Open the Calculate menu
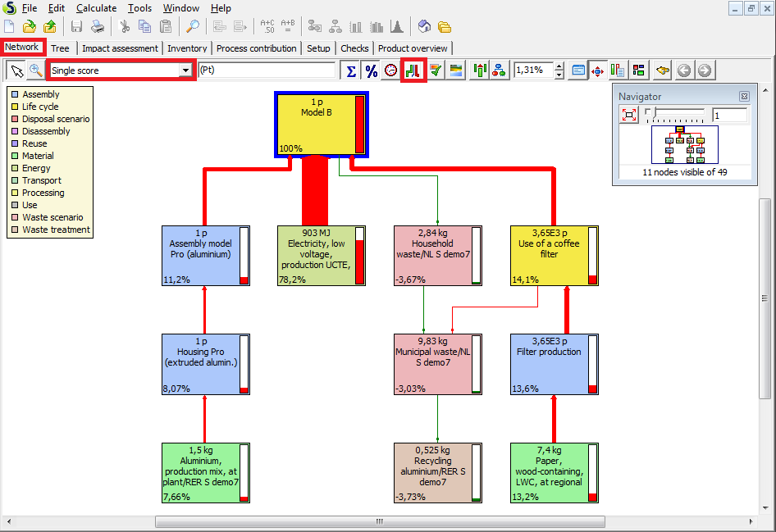The width and height of the screenshot is (776, 532). [x=96, y=8]
